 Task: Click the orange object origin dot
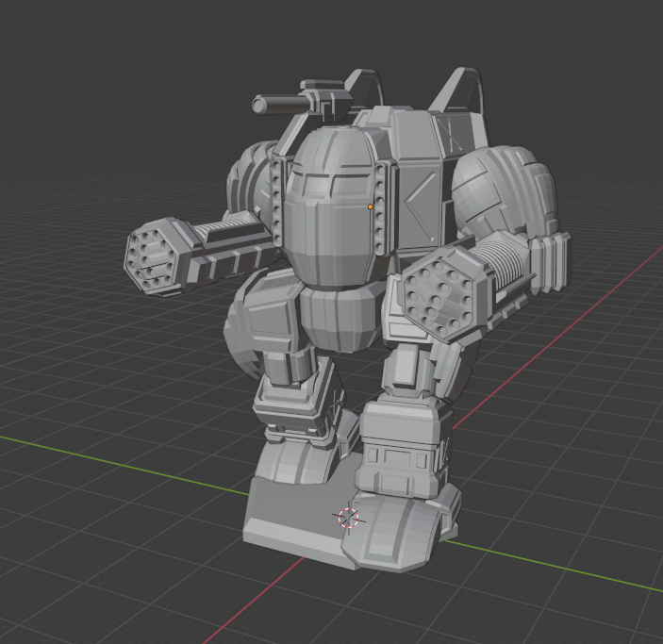pos(371,206)
